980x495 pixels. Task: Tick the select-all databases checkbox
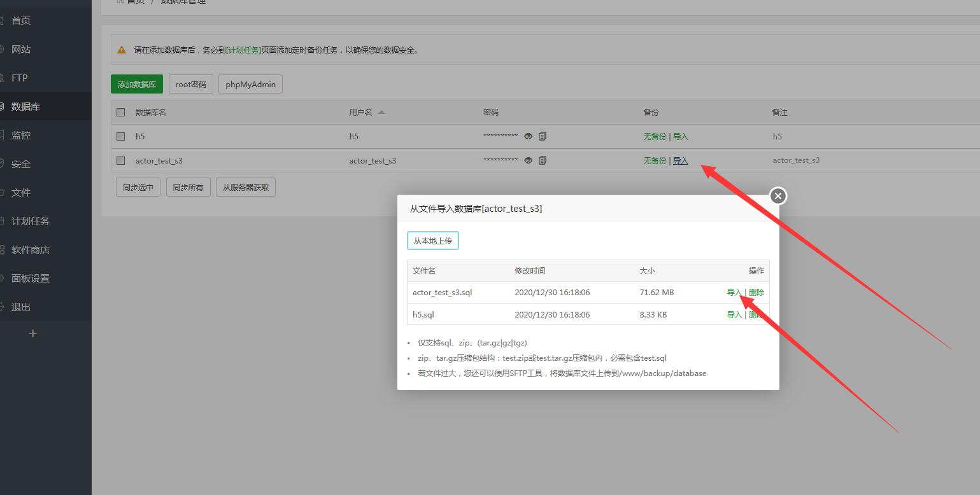coord(121,113)
